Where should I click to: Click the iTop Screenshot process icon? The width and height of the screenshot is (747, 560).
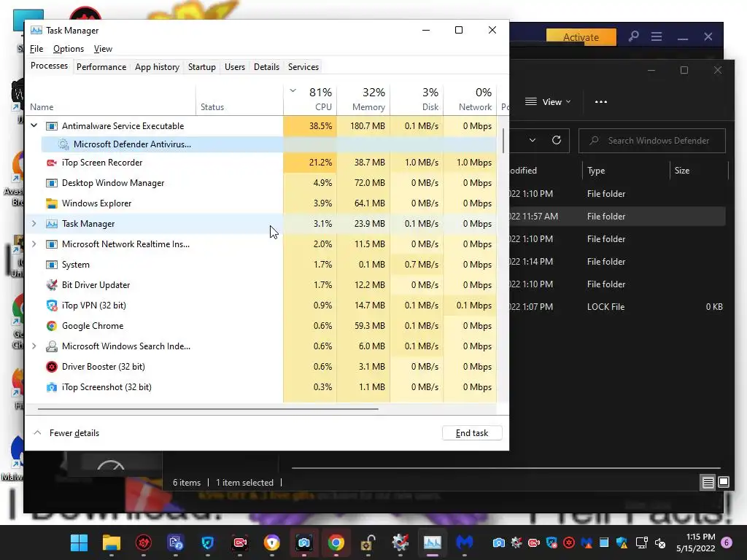(x=52, y=387)
